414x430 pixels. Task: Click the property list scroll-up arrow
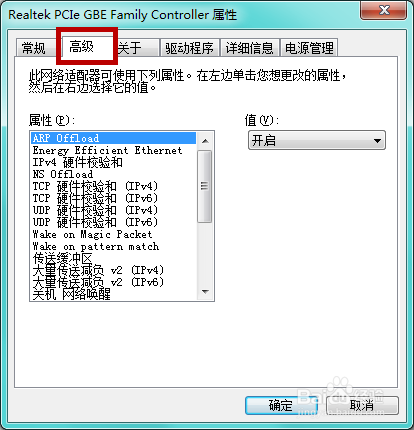point(205,141)
